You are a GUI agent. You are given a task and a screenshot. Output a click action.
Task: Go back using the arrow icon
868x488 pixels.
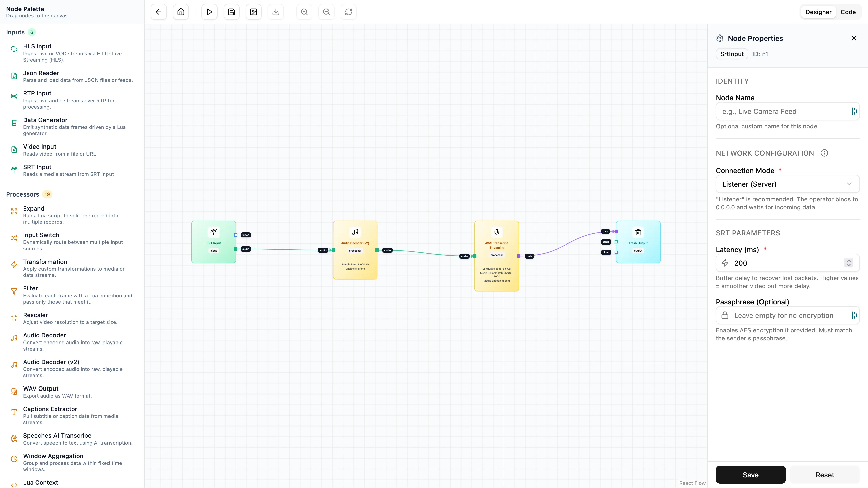click(158, 12)
